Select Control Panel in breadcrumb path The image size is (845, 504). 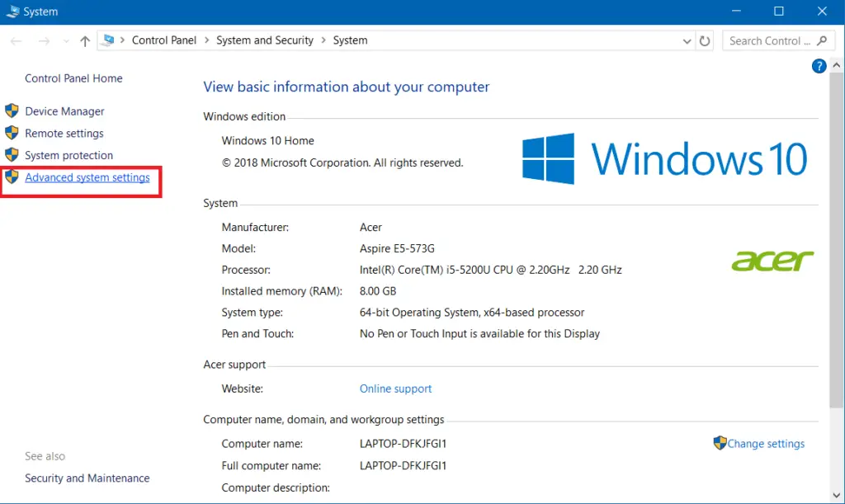click(164, 40)
